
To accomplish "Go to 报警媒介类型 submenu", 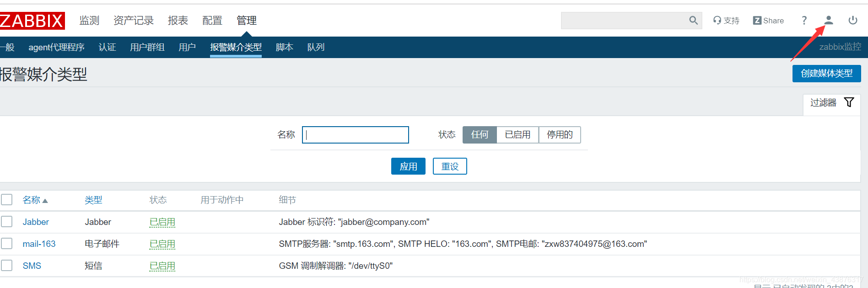I will [x=236, y=47].
